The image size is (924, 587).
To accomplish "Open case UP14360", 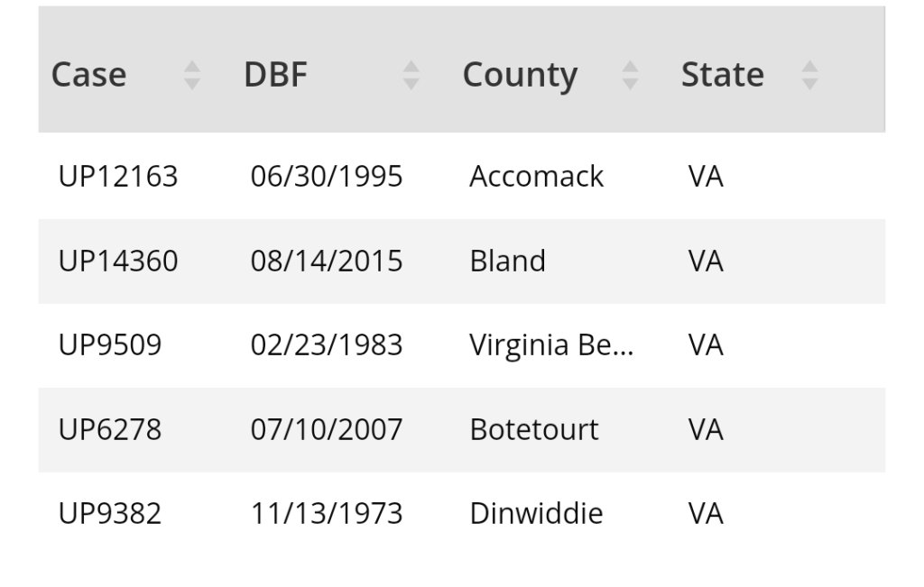I will [118, 261].
